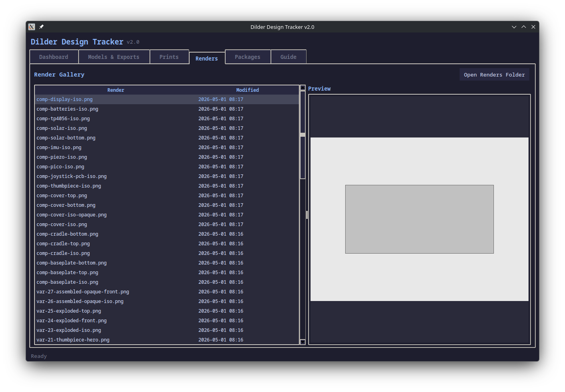The width and height of the screenshot is (565, 392).
Task: Select comp-solar-iso.png row
Action: [167, 128]
